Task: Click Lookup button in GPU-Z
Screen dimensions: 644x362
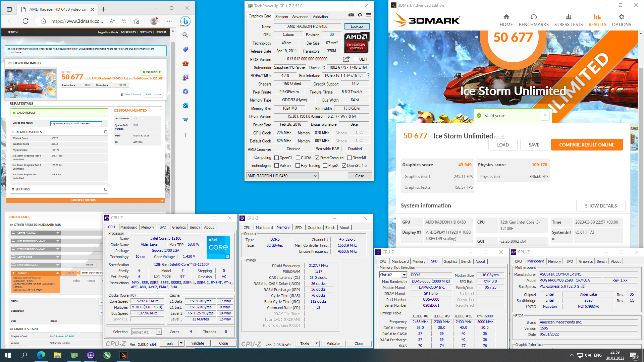Action: click(357, 26)
